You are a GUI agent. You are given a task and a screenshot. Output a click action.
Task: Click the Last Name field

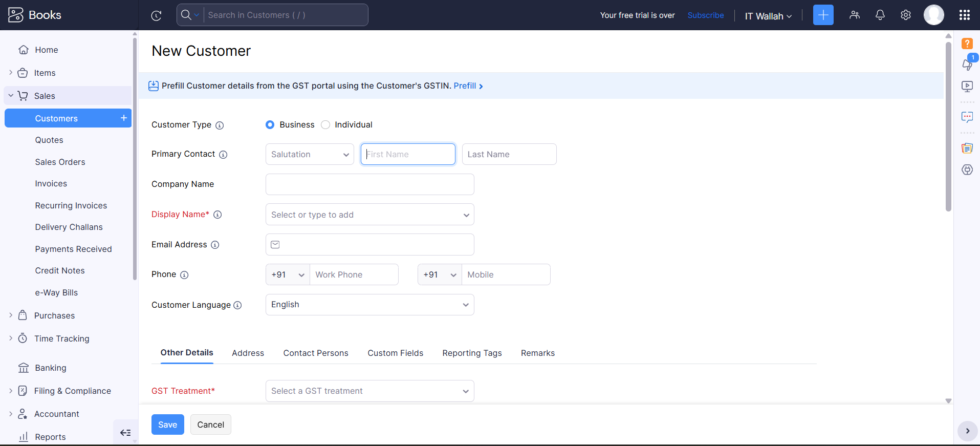tap(509, 154)
